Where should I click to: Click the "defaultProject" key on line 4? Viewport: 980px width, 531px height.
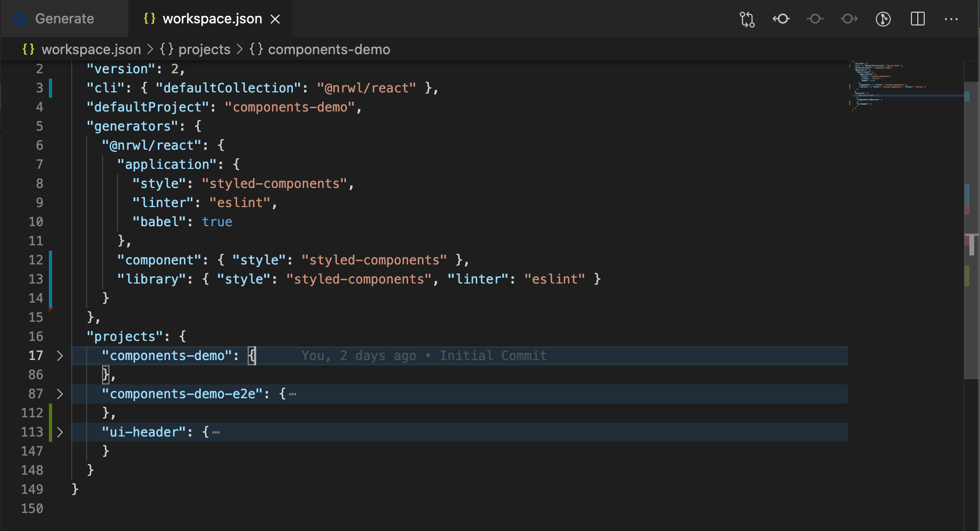[x=148, y=107]
